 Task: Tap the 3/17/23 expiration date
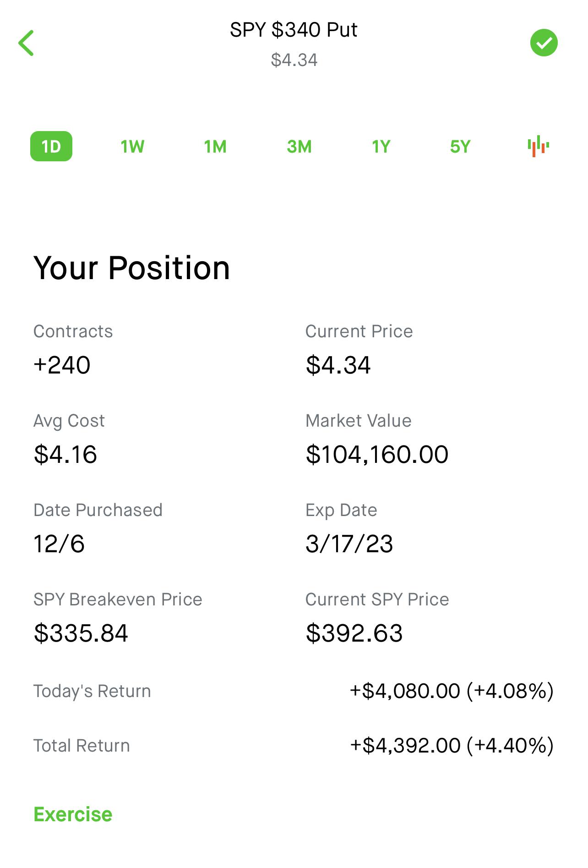coord(349,544)
